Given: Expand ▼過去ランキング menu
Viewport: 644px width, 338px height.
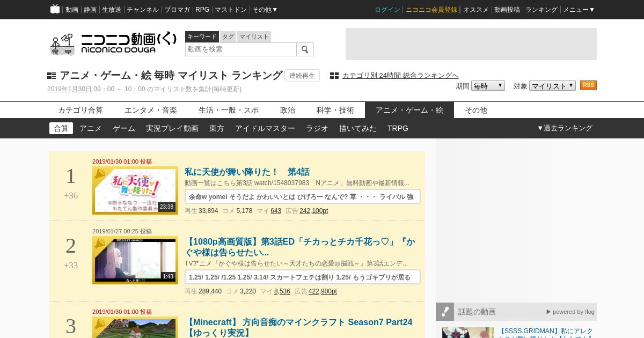Looking at the screenshot, I should [x=565, y=128].
